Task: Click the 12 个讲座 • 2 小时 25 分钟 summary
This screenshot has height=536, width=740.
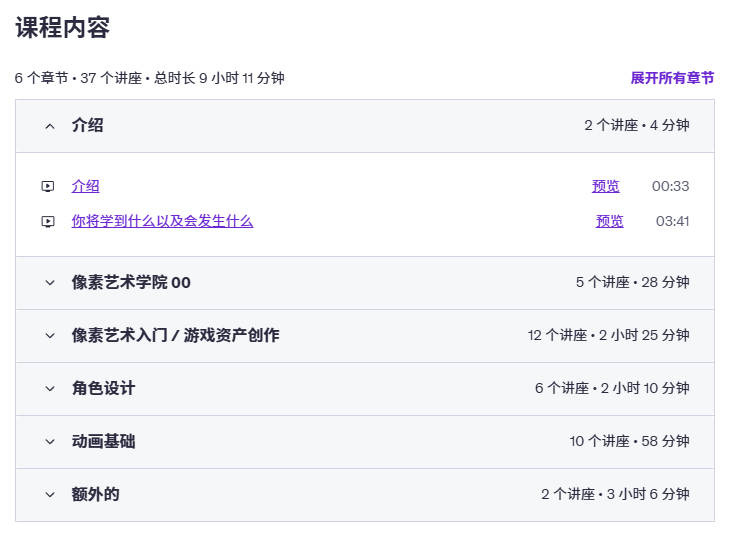Action: point(608,335)
